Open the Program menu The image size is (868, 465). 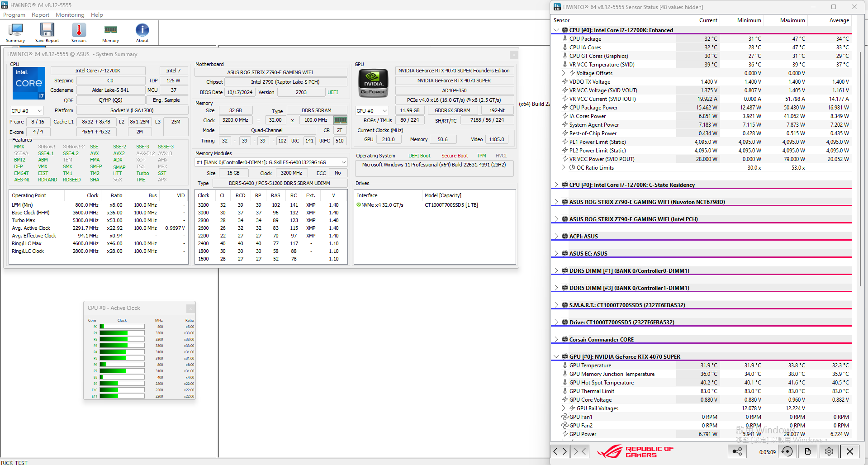coord(14,15)
